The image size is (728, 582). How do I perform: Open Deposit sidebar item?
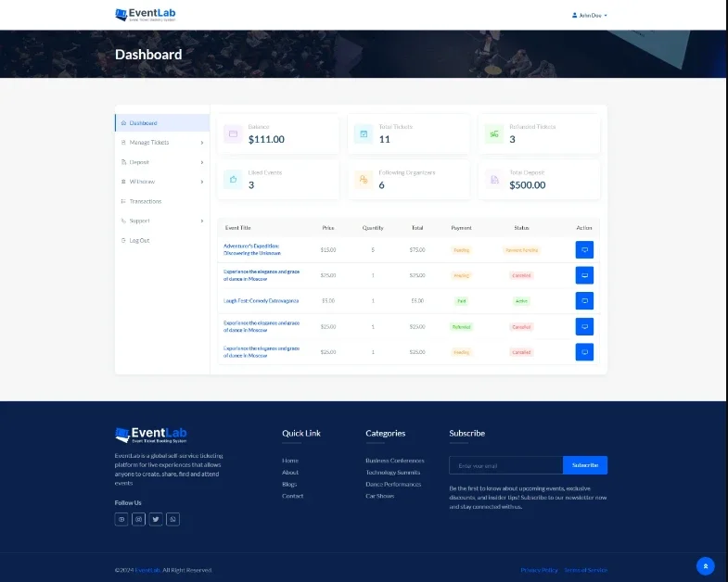click(139, 162)
